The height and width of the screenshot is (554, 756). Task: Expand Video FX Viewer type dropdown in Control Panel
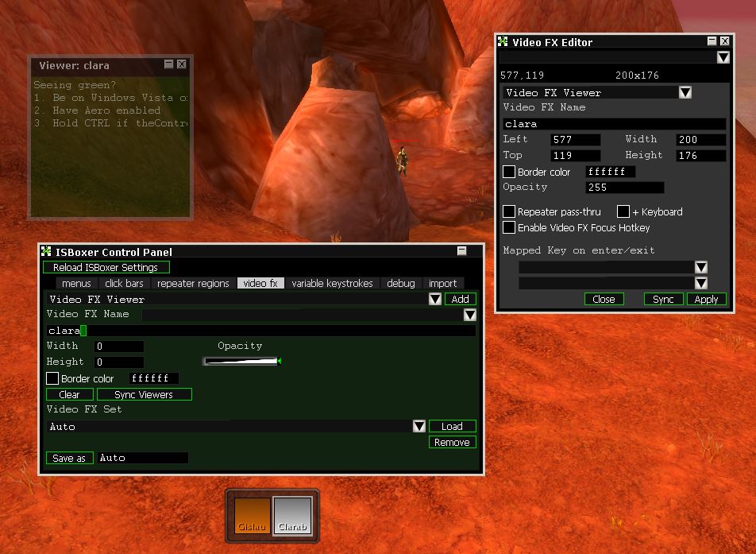435,299
